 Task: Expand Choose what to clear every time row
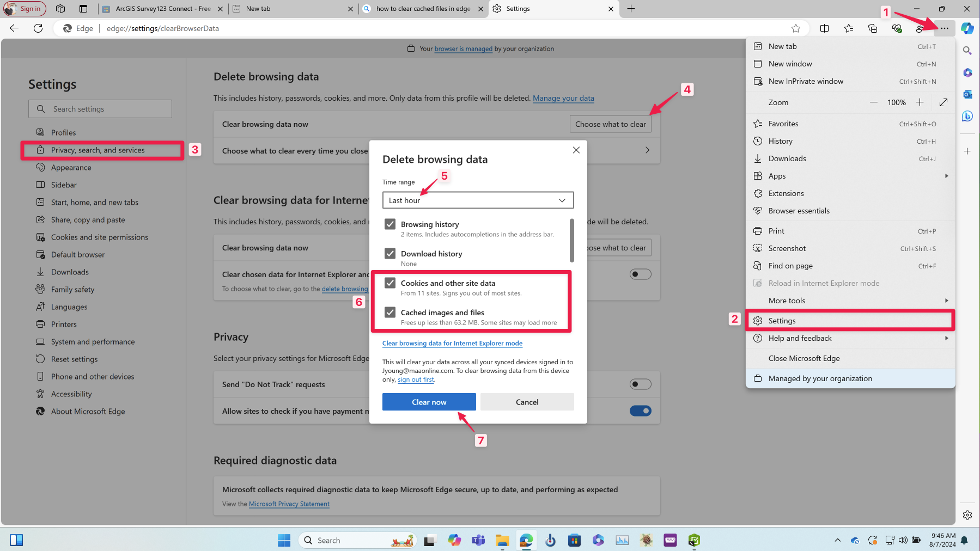tap(647, 150)
